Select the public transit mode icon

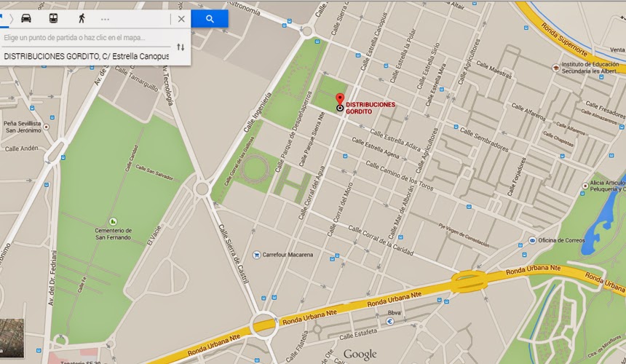point(53,18)
